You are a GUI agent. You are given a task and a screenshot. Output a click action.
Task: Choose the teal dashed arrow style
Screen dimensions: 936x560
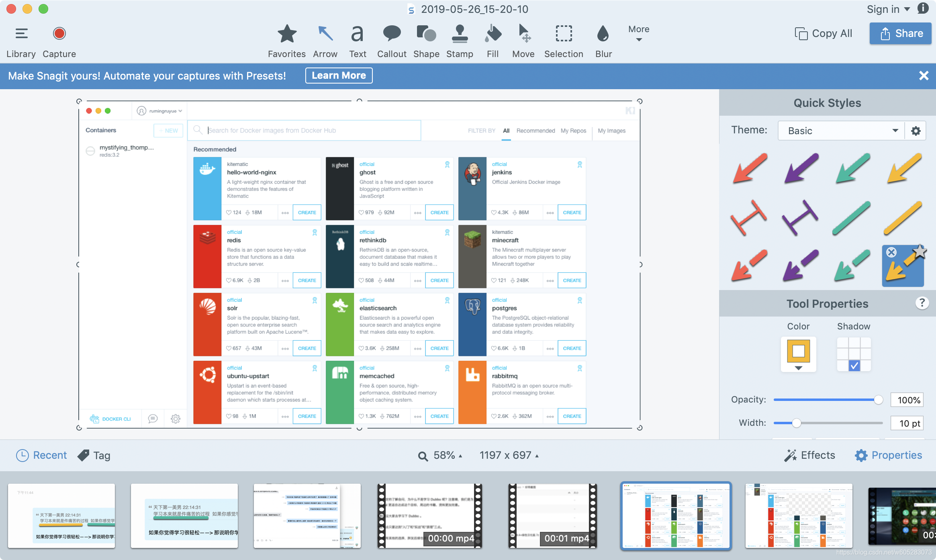click(x=852, y=265)
